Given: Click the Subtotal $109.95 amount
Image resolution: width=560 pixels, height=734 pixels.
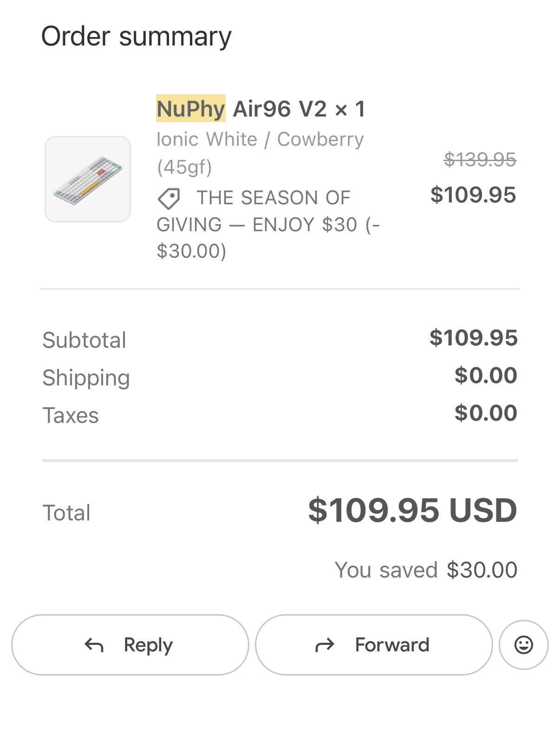Looking at the screenshot, I should (473, 338).
